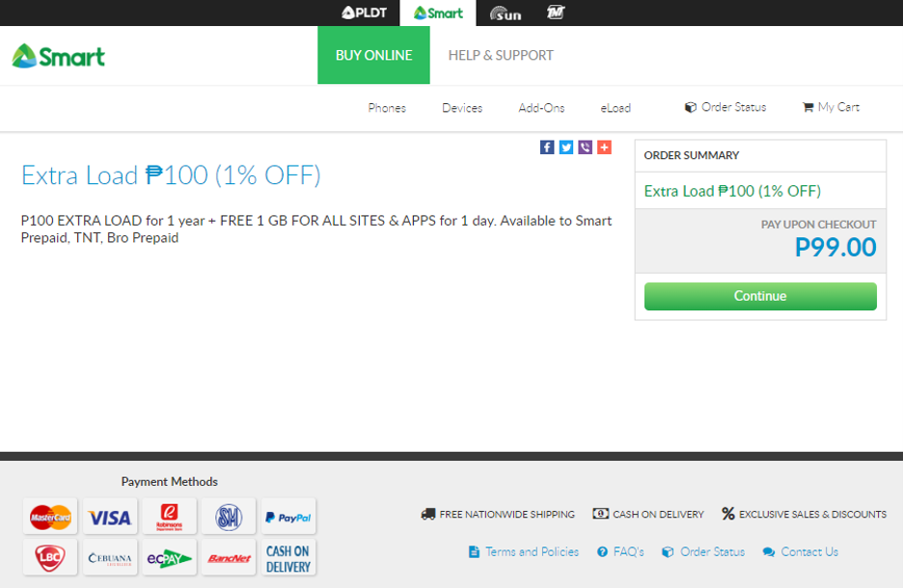Click the PAY UPON CHECKOUT label
This screenshot has height=588, width=903.
(x=818, y=225)
